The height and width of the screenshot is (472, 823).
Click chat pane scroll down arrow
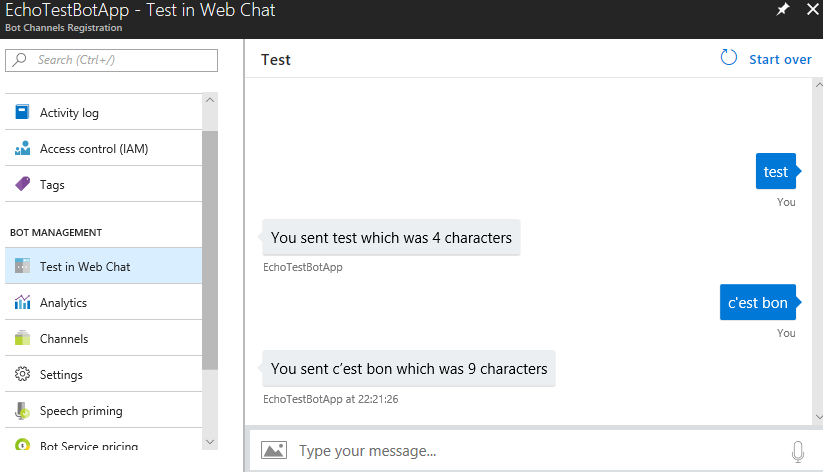point(818,417)
